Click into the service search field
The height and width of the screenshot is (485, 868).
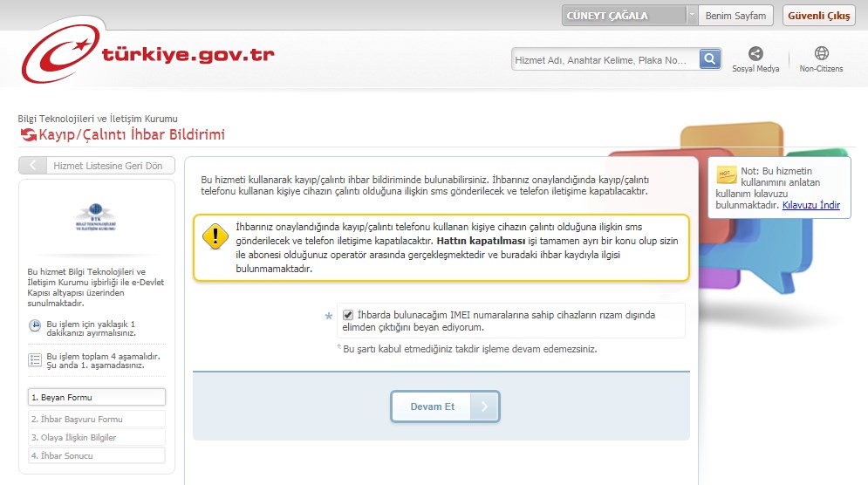[x=605, y=60]
